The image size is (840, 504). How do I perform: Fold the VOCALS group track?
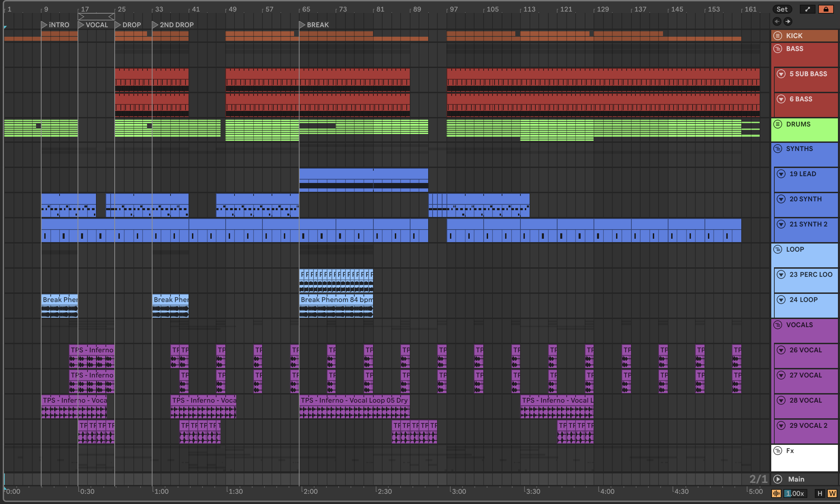pyautogui.click(x=778, y=325)
